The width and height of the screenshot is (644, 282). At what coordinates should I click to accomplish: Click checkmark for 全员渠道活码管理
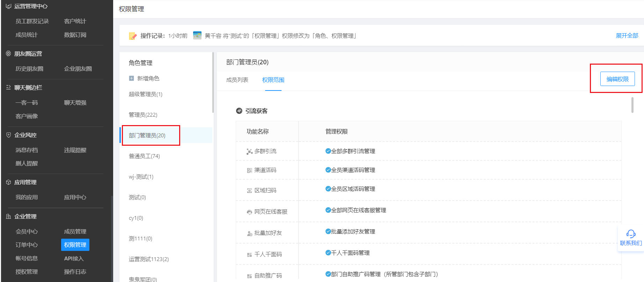(x=328, y=170)
